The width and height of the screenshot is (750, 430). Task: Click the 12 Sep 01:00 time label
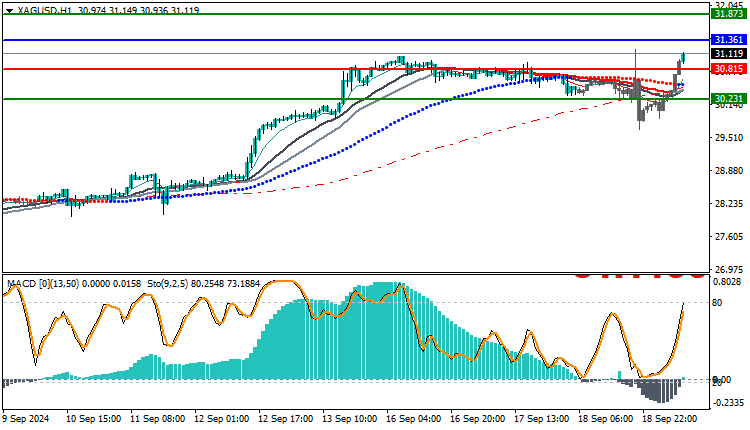(221, 419)
